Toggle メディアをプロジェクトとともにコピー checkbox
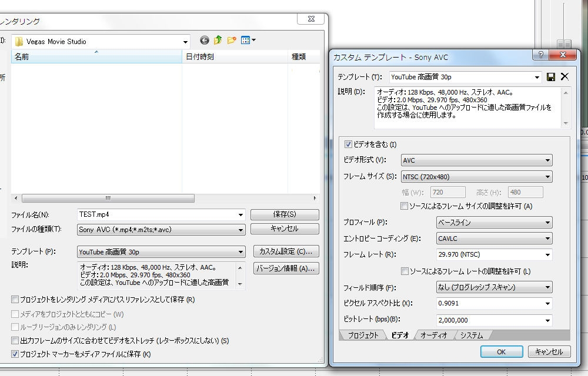Viewport: 588px width, 376px height. (15, 314)
